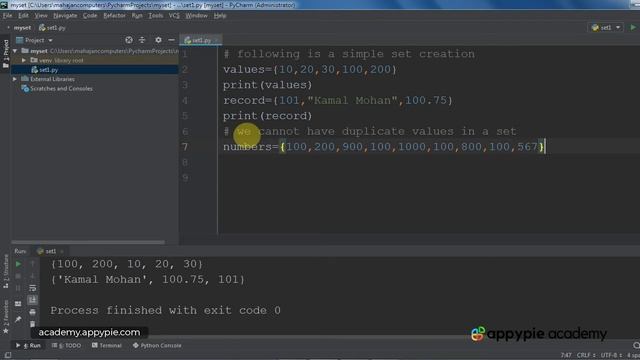The height and width of the screenshot is (360, 640).
Task: Open the VCS menu
Action: 174,16
